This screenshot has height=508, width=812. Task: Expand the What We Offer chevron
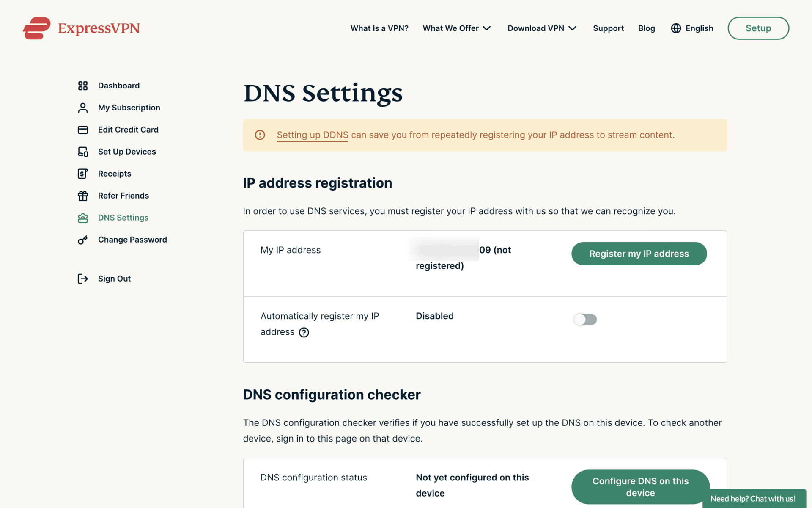(487, 28)
